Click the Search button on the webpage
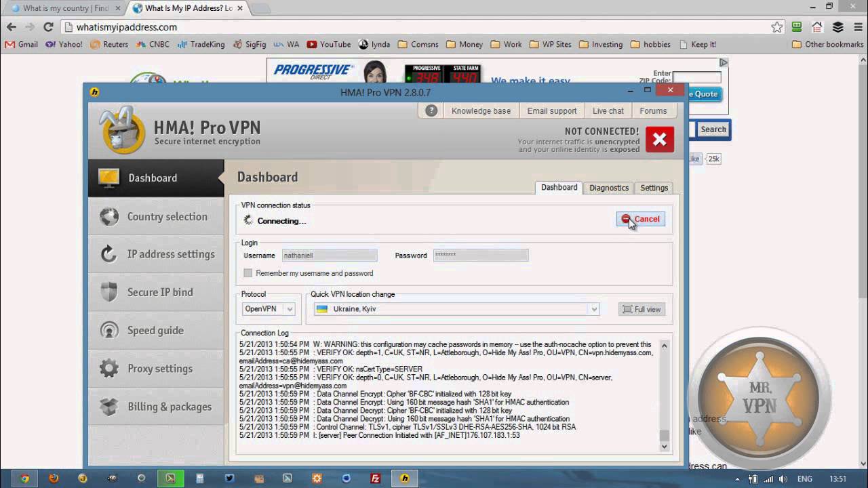Image resolution: width=868 pixels, height=488 pixels. 713,129
